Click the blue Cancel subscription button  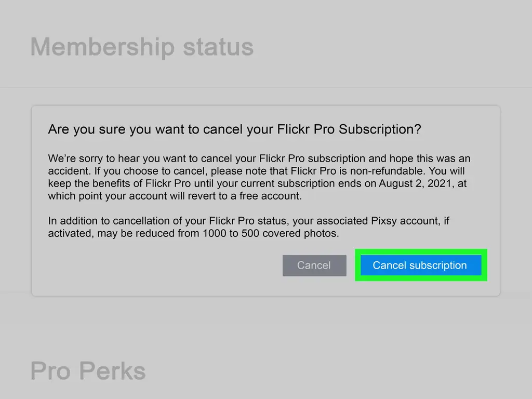click(x=420, y=265)
